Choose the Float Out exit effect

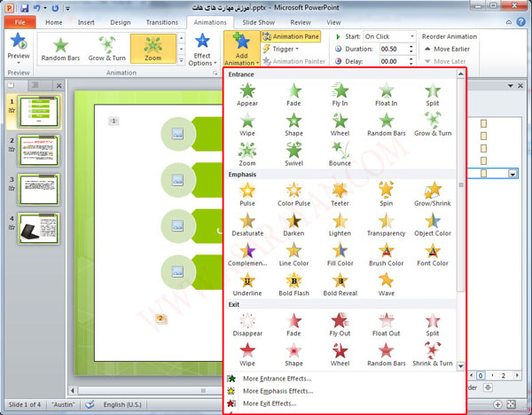pyautogui.click(x=386, y=325)
